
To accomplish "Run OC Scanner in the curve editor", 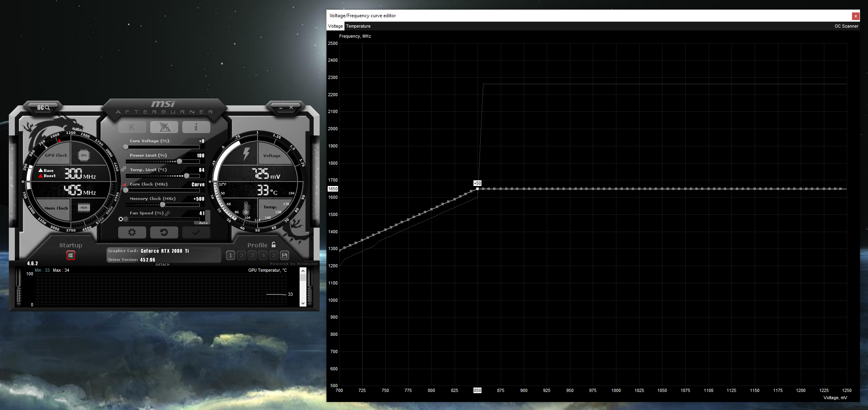I will (x=846, y=26).
